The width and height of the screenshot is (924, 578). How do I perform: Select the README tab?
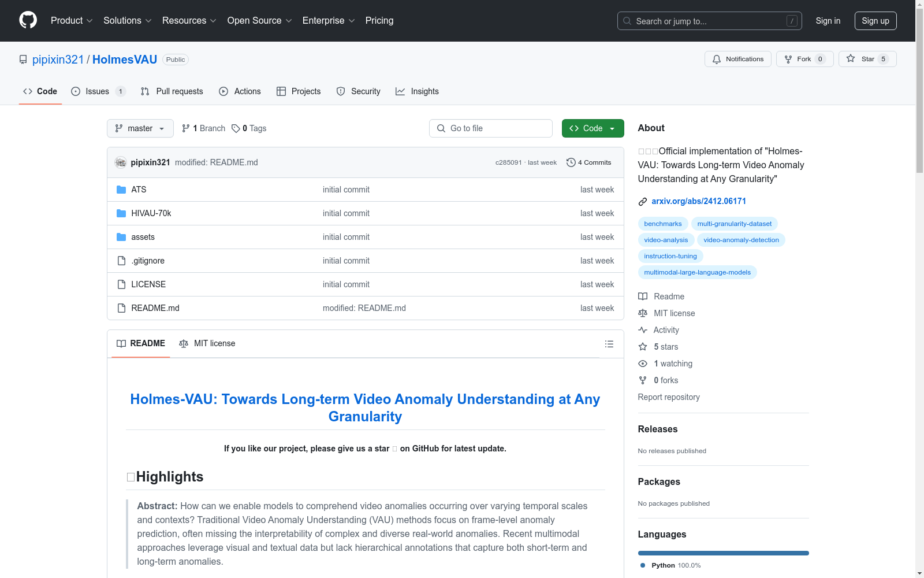pyautogui.click(x=141, y=344)
